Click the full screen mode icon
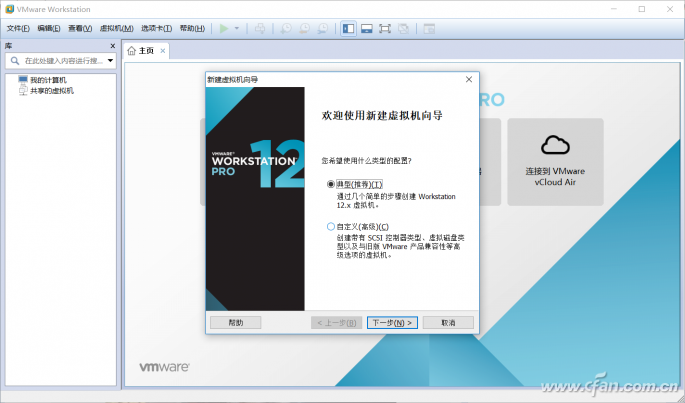The width and height of the screenshot is (685, 403). [385, 29]
